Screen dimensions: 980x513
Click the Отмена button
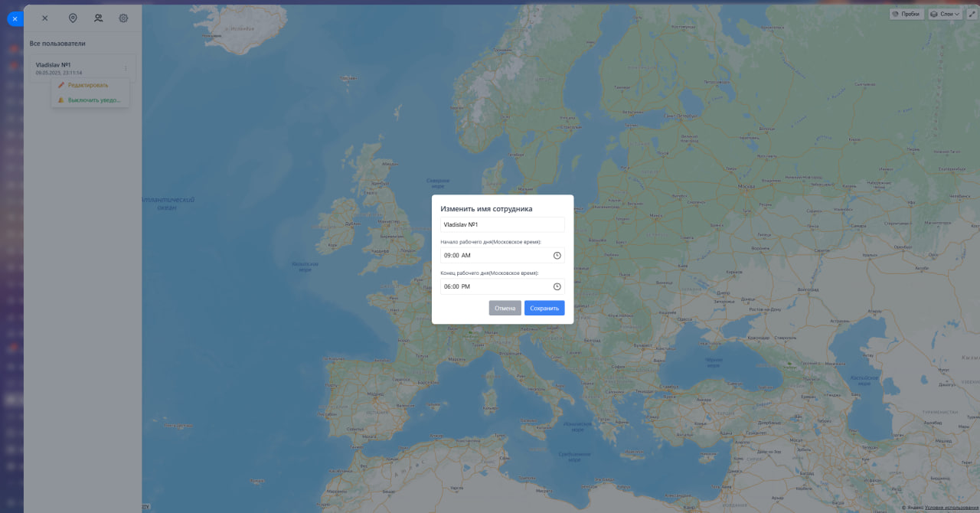pyautogui.click(x=505, y=308)
